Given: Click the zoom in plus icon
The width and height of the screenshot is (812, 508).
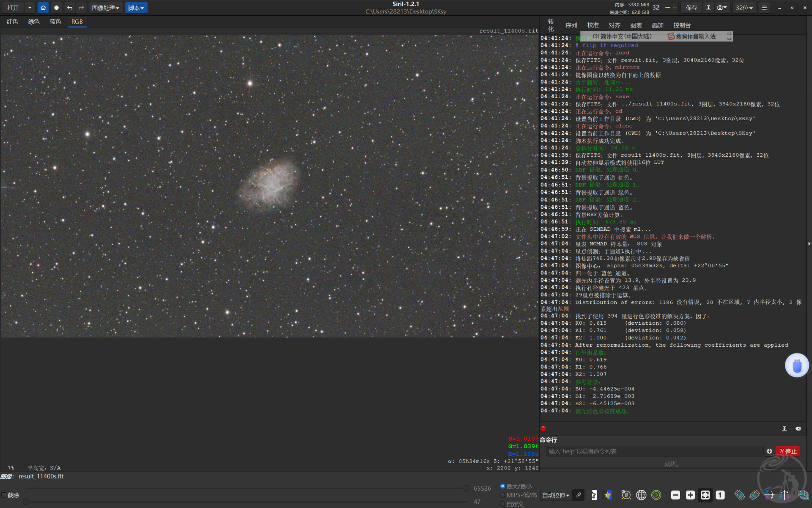Looking at the screenshot, I should [690, 495].
